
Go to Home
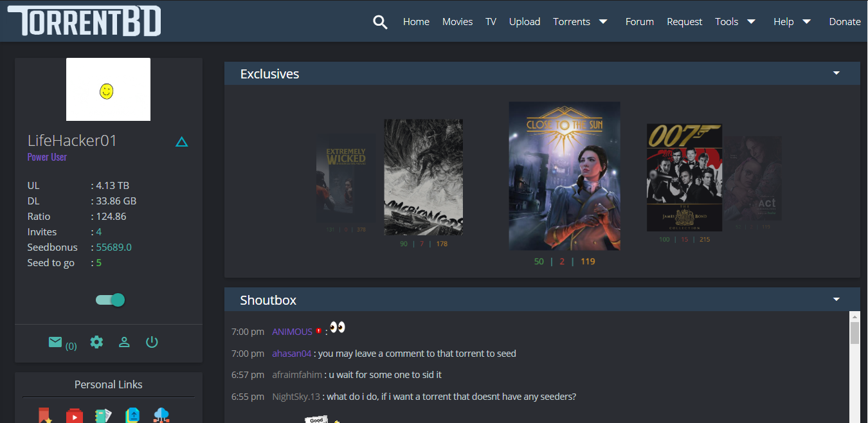416,21
